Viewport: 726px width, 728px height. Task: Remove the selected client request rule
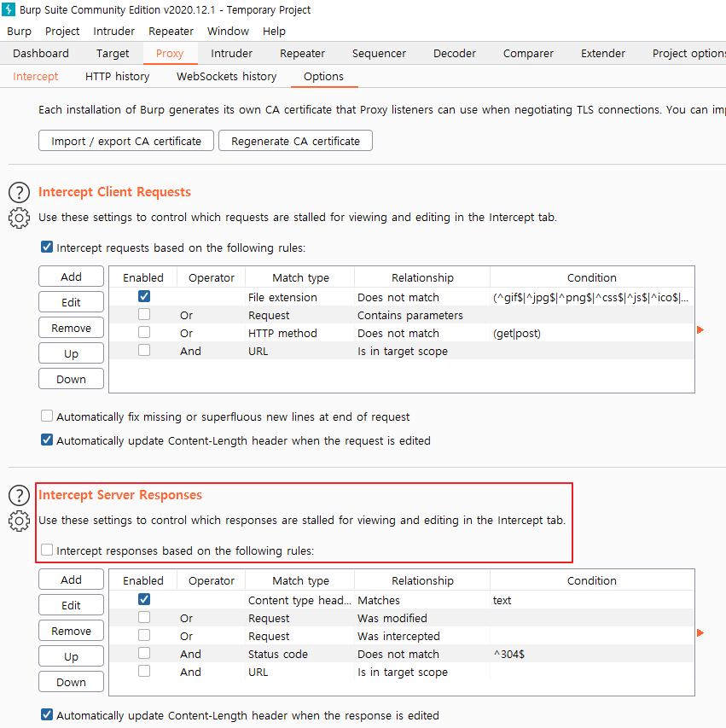coord(71,328)
